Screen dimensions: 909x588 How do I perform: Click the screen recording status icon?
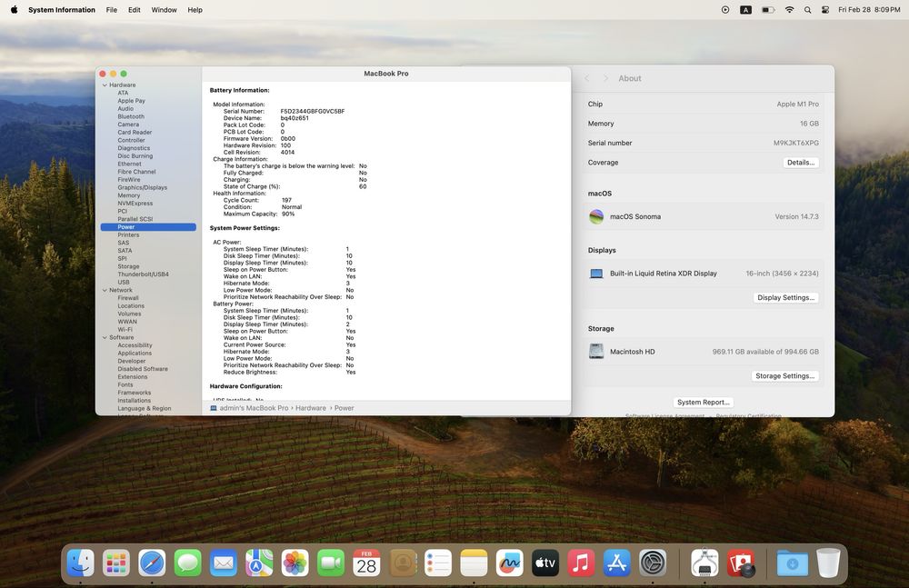tap(725, 10)
